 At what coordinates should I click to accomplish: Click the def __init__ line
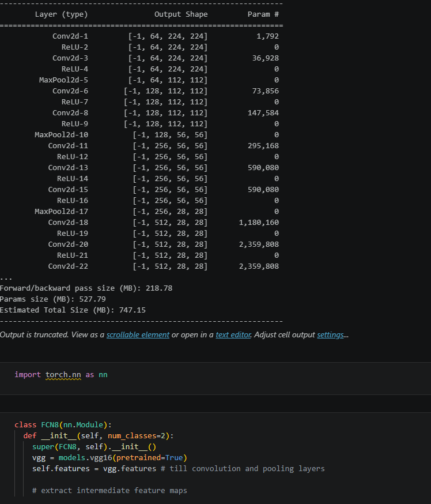pyautogui.click(x=99, y=435)
